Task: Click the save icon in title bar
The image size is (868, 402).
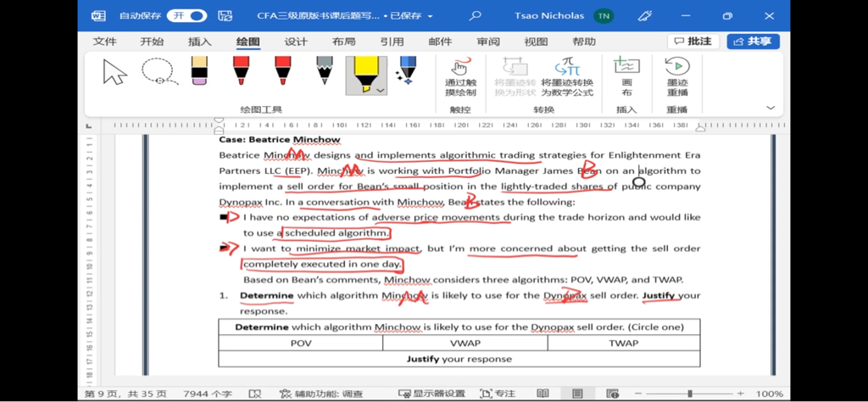Action: [225, 15]
